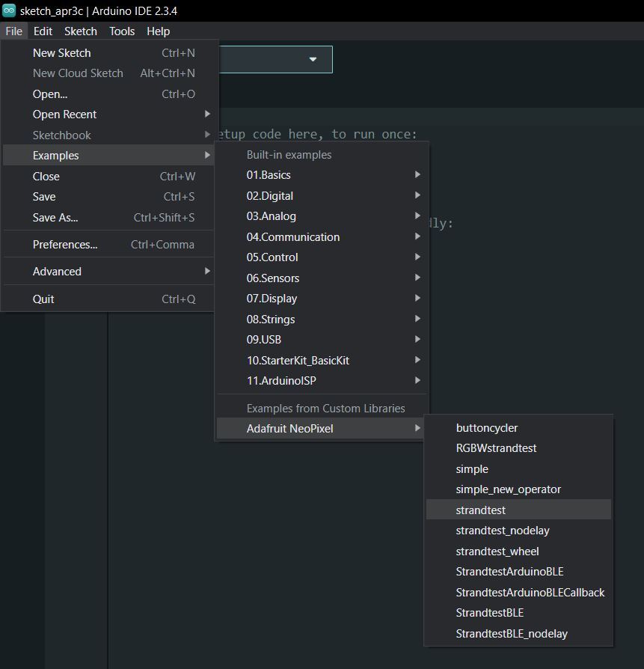644x669 pixels.
Task: Open the buttoncycler example
Action: pos(518,428)
